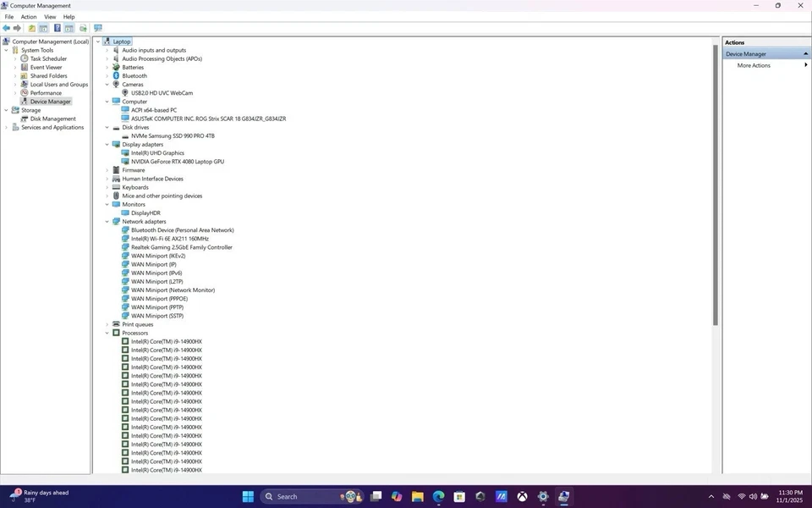The height and width of the screenshot is (508, 812).
Task: Select the Shared Folders icon
Action: point(25,75)
